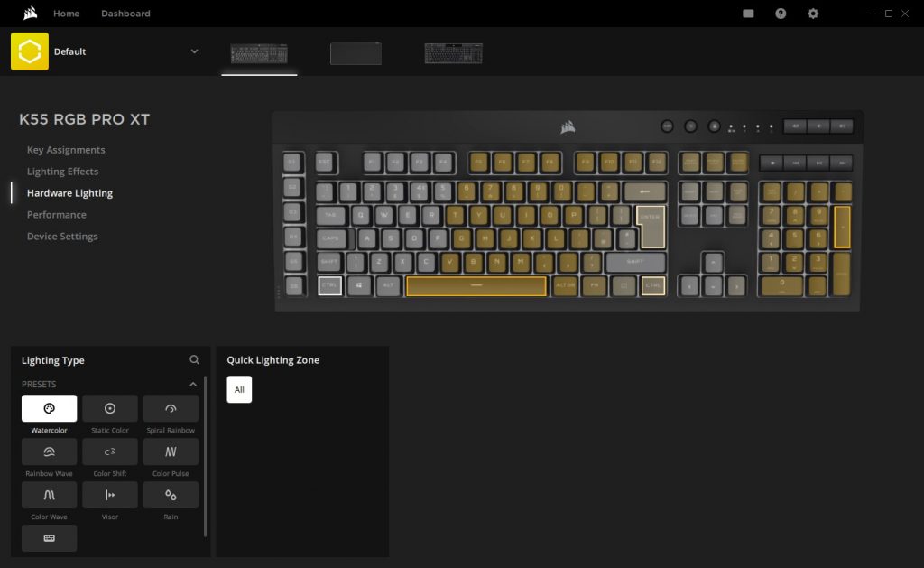Select the third keyboard device thumbnail
Image resolution: width=924 pixels, height=568 pixels.
point(454,53)
